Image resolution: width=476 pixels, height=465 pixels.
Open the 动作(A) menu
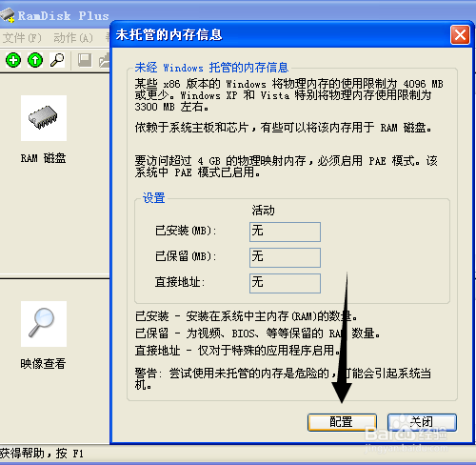pos(73,38)
